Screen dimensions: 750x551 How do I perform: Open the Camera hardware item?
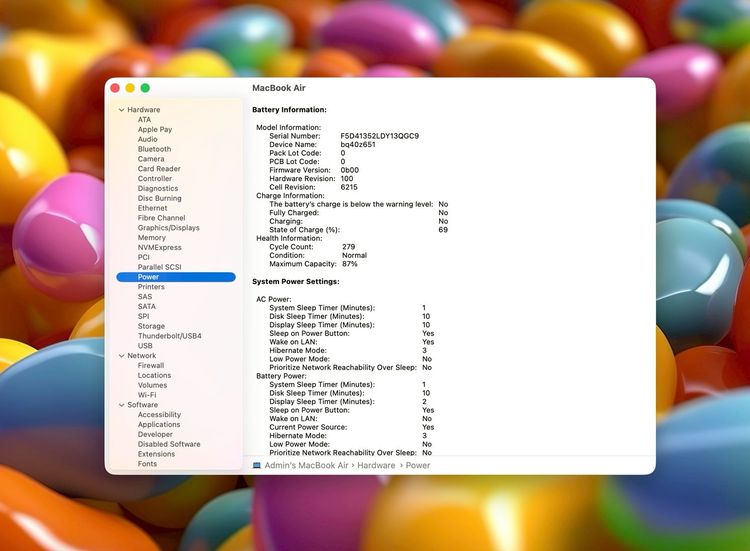tap(151, 159)
